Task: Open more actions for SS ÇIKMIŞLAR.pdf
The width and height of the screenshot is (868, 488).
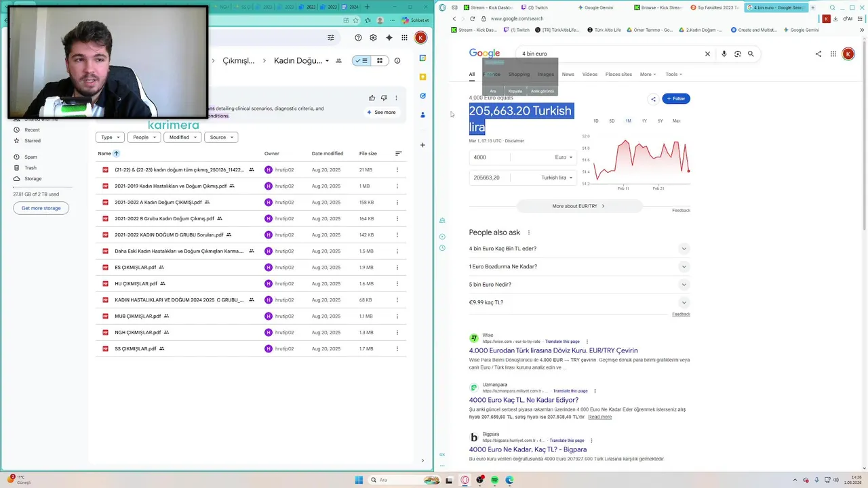Action: [x=397, y=349]
